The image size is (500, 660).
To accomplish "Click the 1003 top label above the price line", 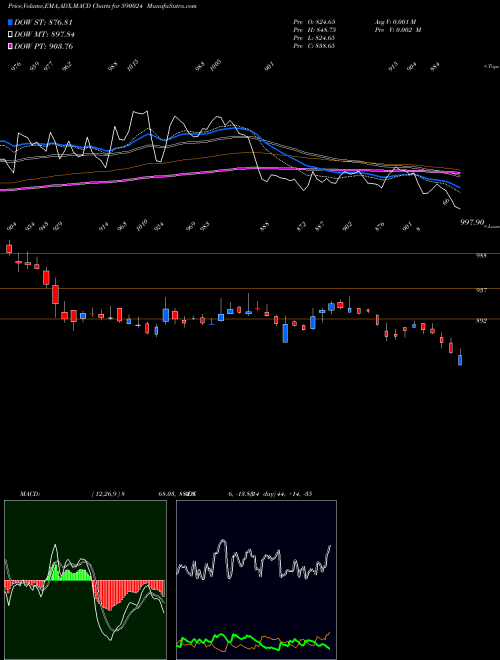I will pyautogui.click(x=215, y=65).
